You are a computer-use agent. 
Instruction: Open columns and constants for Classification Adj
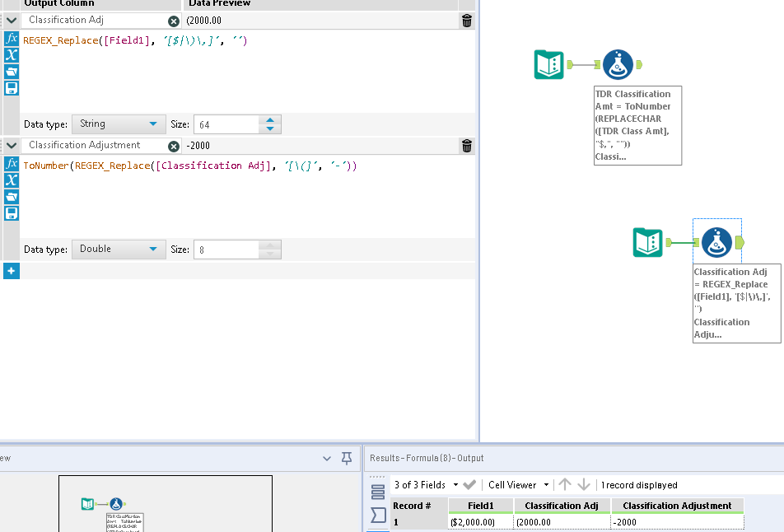pos(12,55)
